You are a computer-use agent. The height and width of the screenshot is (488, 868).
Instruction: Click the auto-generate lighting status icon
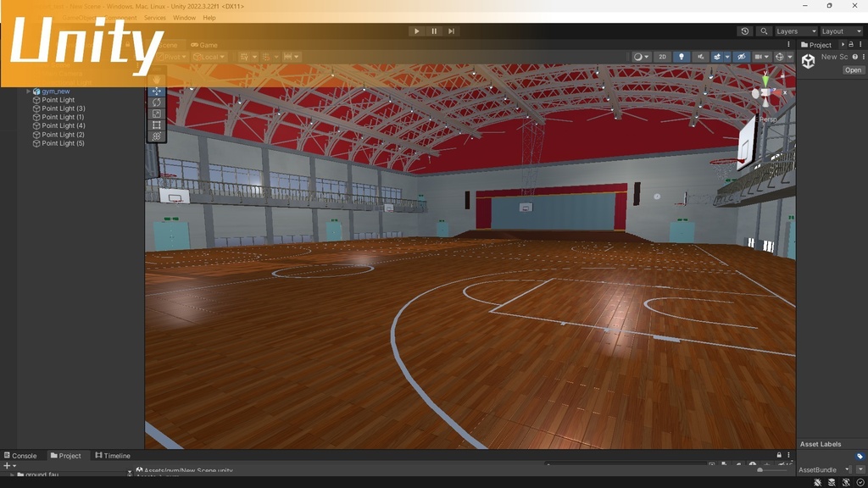pos(846,482)
